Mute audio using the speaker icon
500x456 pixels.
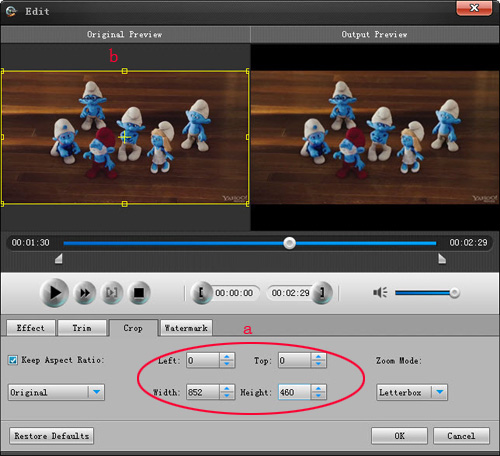coord(380,293)
